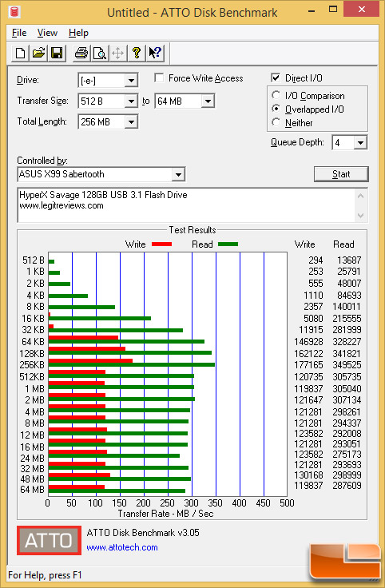Click the 24 MB read value 275173

click(347, 455)
